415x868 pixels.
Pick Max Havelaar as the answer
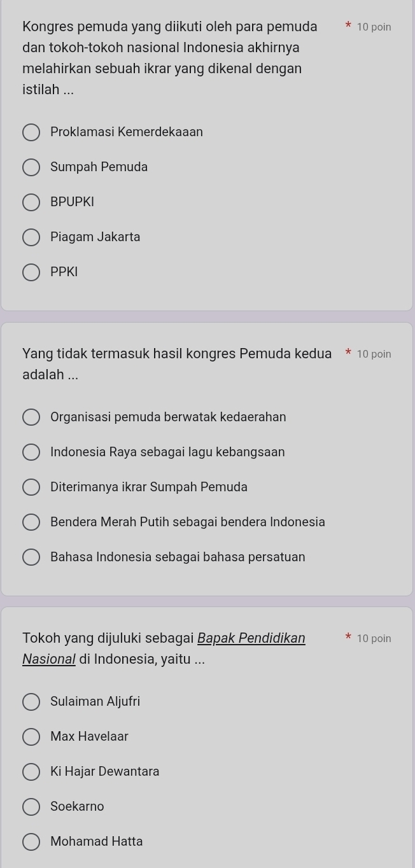[31, 737]
